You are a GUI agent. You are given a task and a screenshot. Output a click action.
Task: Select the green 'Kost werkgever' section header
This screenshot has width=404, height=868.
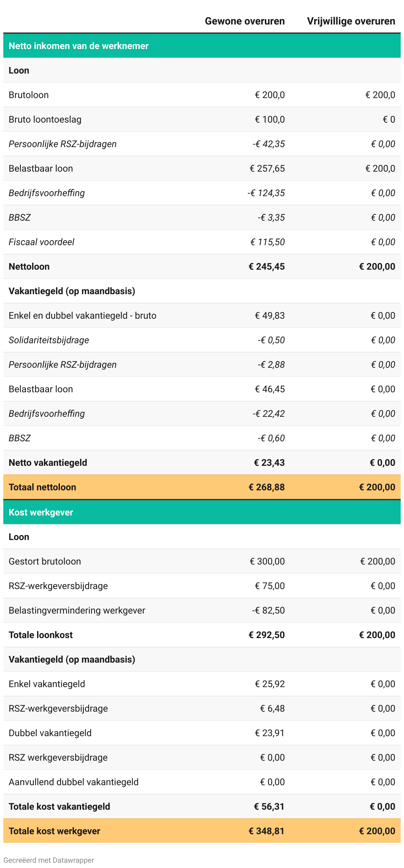click(41, 512)
